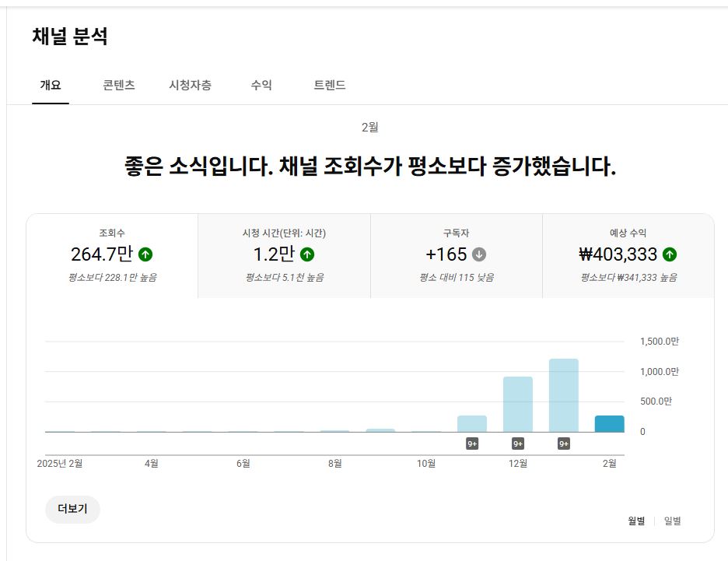Select the 예상 수익 metric card
728x561 pixels.
(x=628, y=256)
